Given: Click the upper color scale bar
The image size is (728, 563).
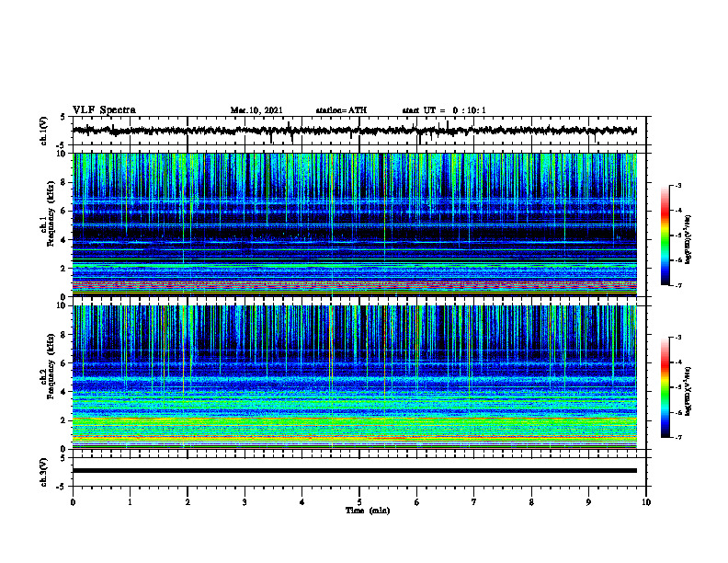Looking at the screenshot, I should tap(665, 236).
